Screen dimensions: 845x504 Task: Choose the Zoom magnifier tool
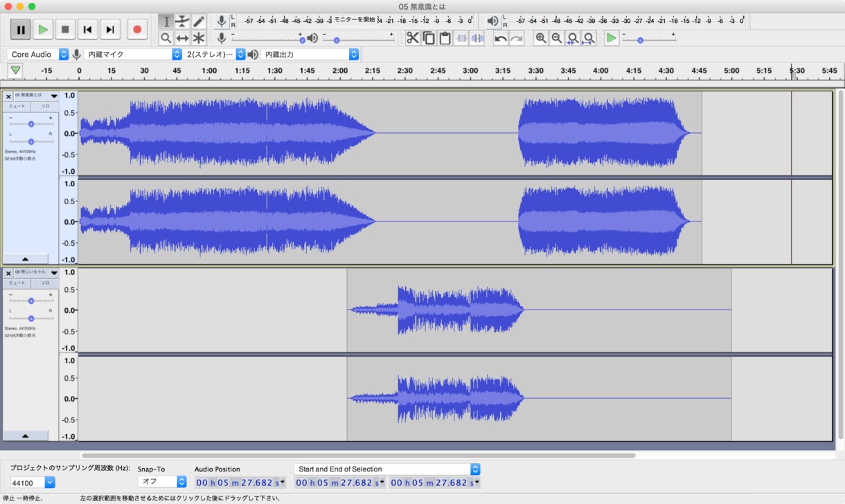point(166,38)
